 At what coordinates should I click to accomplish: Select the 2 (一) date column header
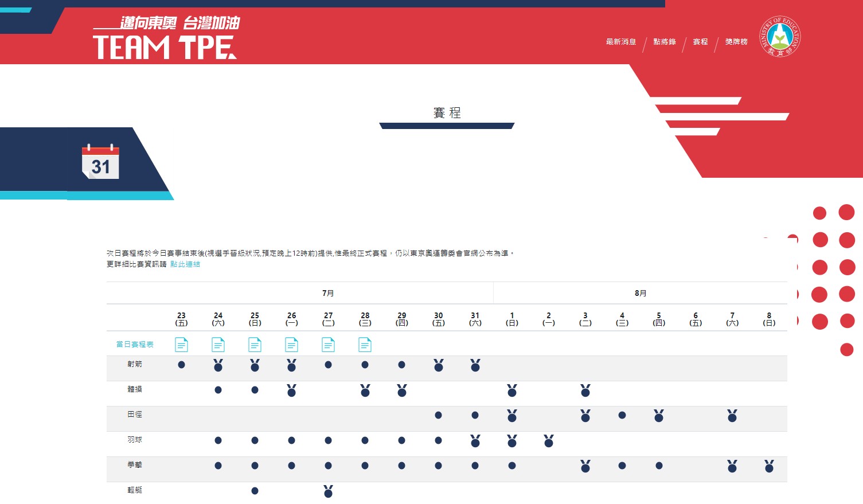click(x=549, y=319)
